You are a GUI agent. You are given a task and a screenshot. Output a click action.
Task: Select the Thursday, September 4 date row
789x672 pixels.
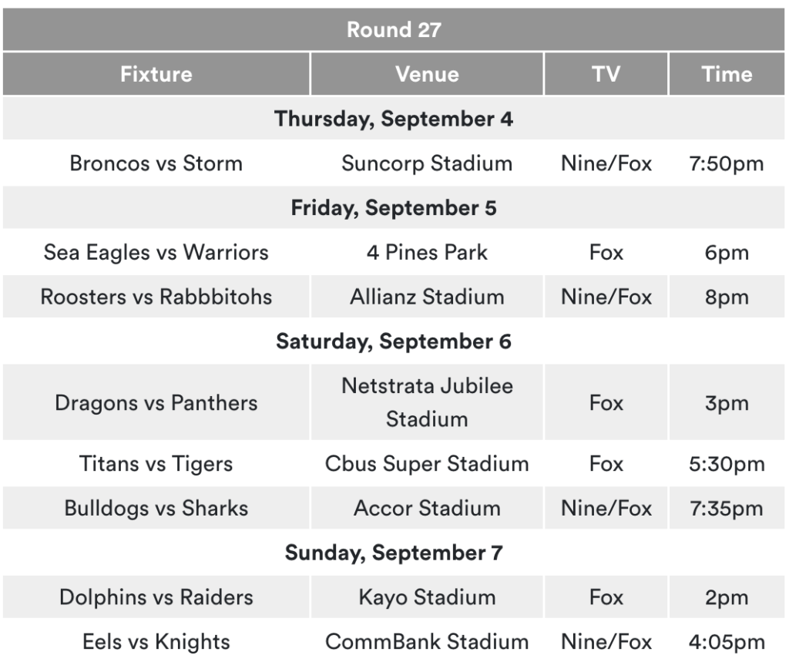[394, 119]
